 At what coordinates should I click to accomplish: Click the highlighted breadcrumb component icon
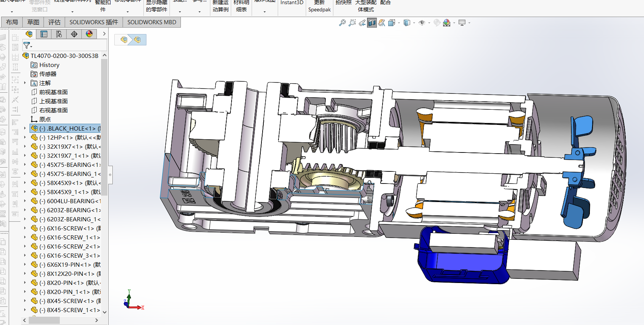pos(137,39)
